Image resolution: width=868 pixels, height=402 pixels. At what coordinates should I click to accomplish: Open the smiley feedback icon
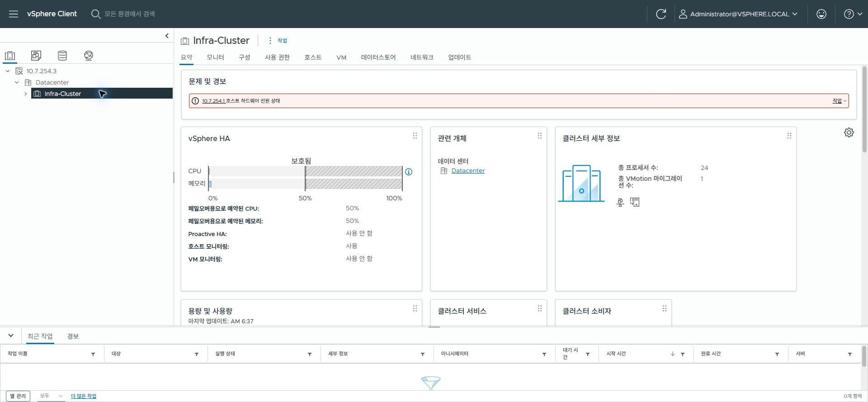pos(821,14)
